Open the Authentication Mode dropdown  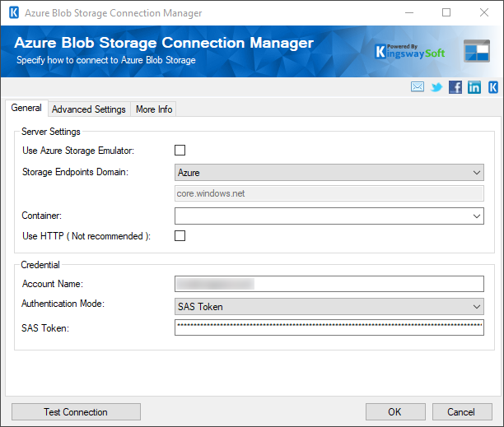tap(329, 307)
